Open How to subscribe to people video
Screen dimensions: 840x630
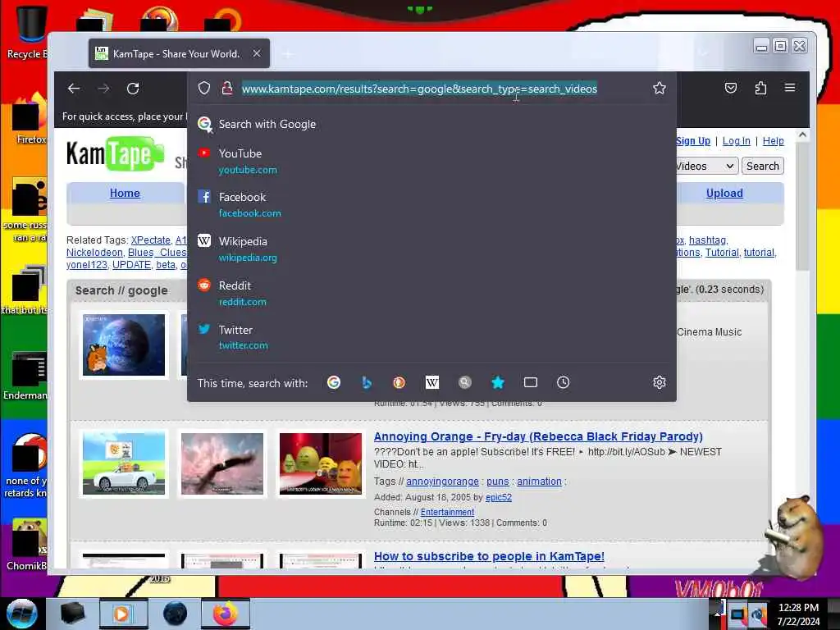[489, 557]
